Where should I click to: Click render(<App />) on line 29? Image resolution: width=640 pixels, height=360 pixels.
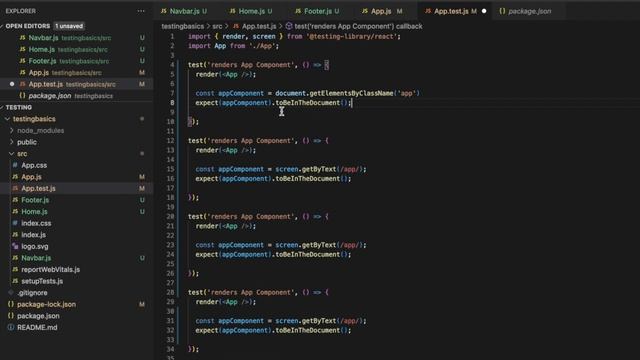(x=225, y=302)
